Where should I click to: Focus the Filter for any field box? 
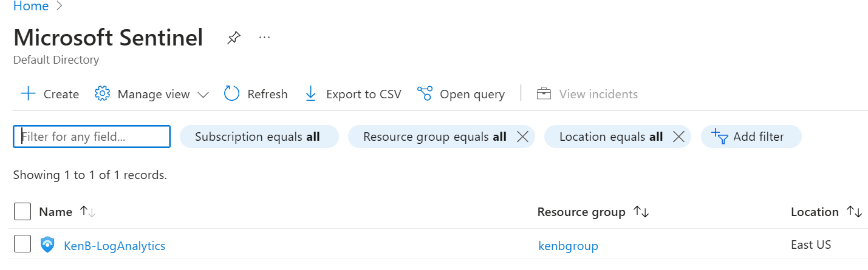pyautogui.click(x=92, y=137)
